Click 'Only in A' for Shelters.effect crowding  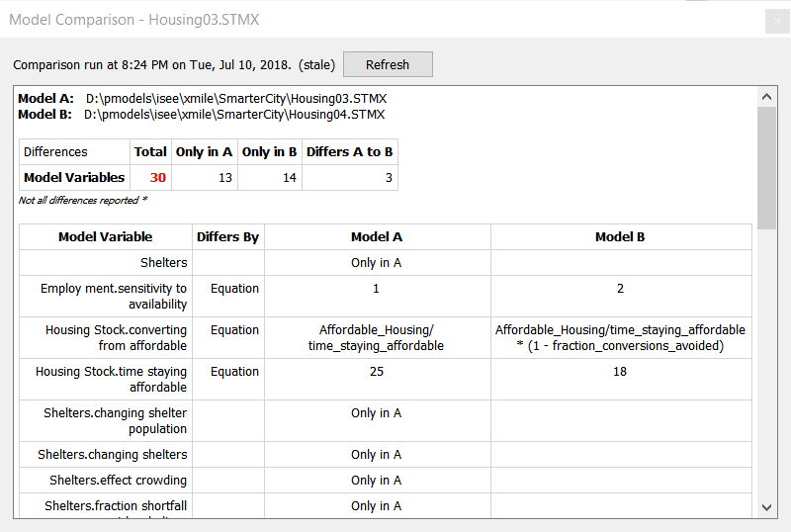377,480
